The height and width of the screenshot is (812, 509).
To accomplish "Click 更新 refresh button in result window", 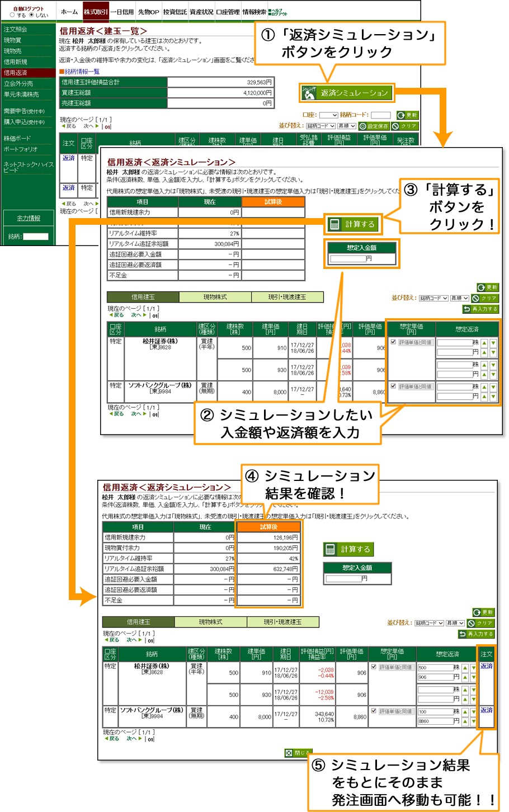I will 483,612.
